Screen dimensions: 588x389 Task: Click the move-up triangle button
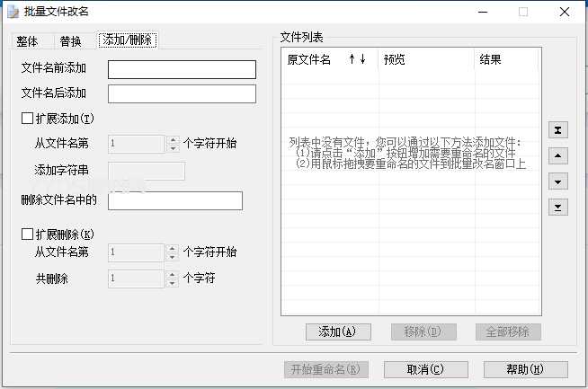click(x=558, y=156)
